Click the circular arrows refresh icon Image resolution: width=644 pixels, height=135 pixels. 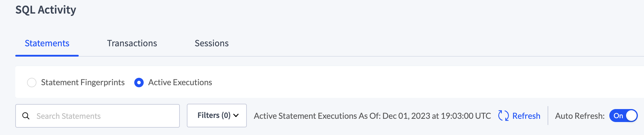pos(503,116)
